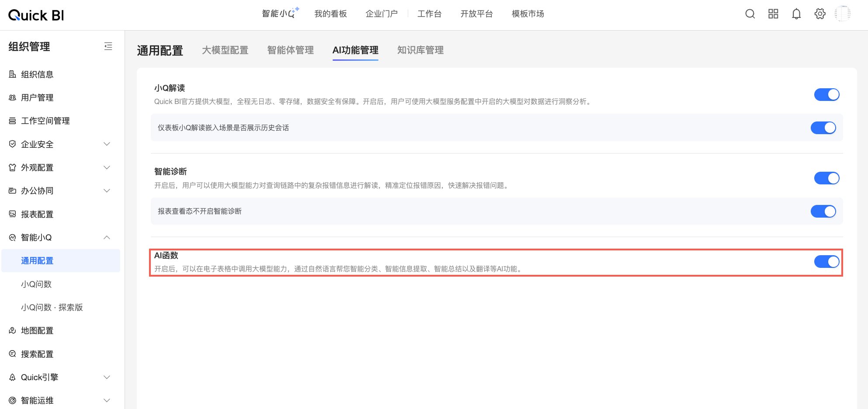
Task: Toggle 仪表板小Q解读嵌入场景是否展示历史会话 switch
Action: tap(823, 128)
